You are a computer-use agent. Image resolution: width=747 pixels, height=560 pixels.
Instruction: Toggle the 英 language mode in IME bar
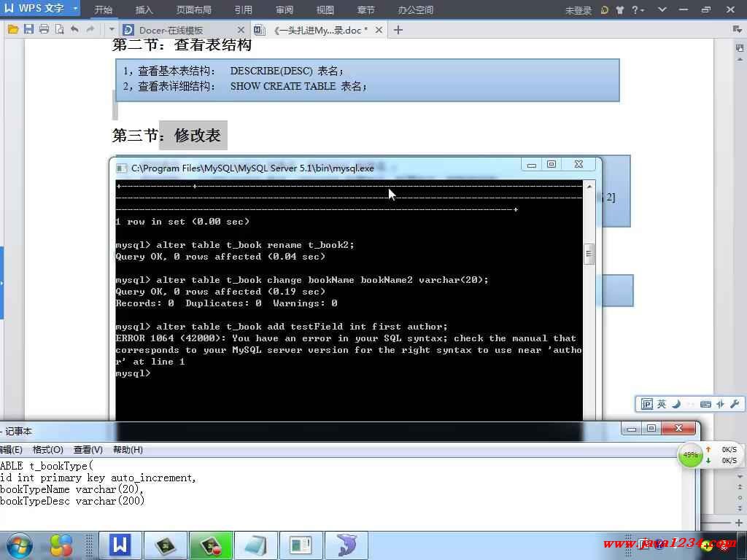point(662,404)
